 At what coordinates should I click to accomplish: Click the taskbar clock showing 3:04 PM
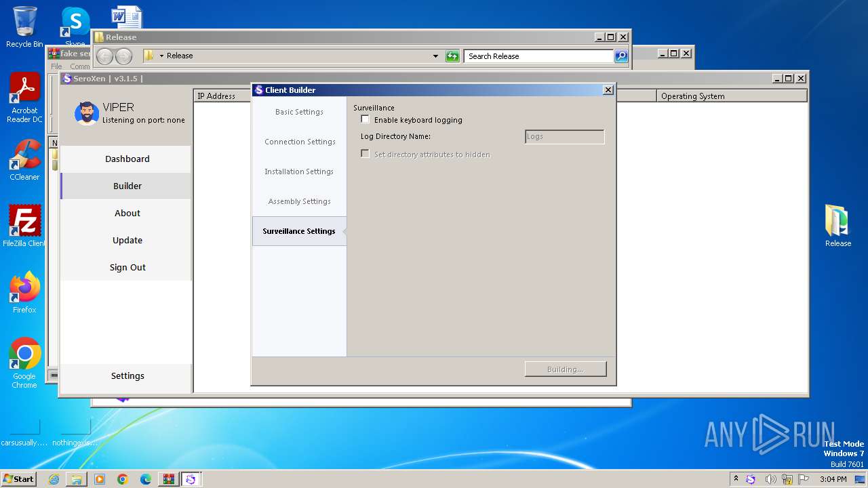point(833,479)
